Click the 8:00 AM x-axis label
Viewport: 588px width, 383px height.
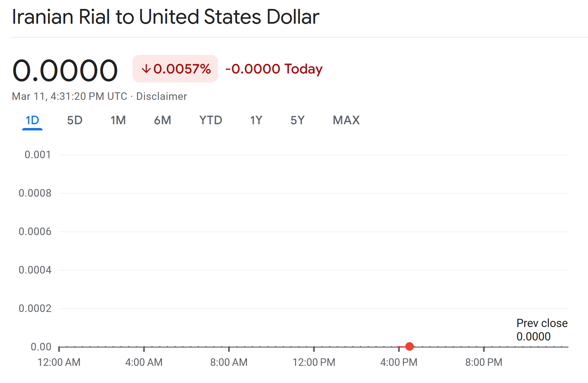click(x=229, y=362)
